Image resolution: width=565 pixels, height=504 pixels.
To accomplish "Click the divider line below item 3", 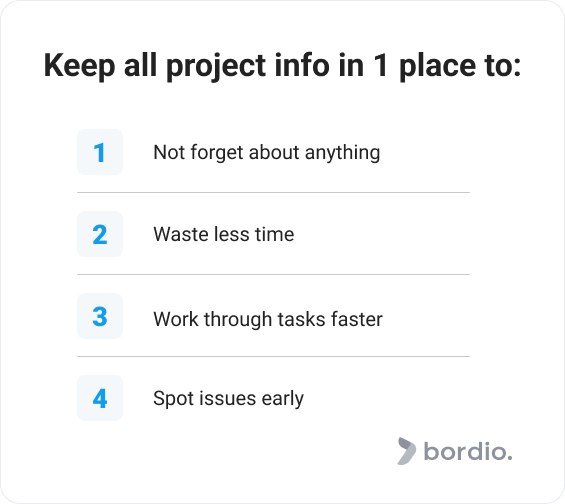I will tap(273, 357).
